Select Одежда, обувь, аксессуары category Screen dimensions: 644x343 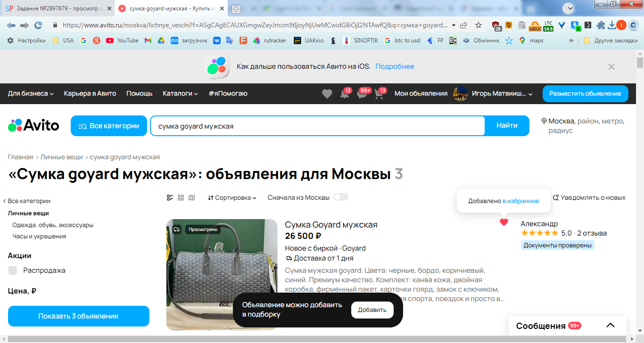tap(53, 225)
